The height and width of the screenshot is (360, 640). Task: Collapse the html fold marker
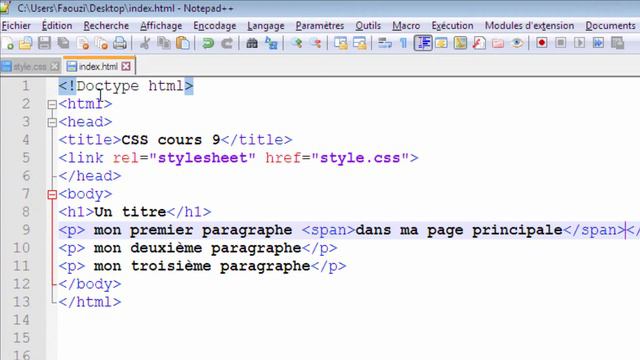coord(52,104)
